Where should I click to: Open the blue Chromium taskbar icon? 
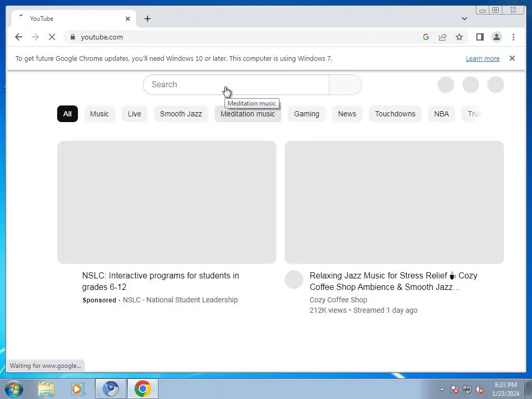[111, 389]
